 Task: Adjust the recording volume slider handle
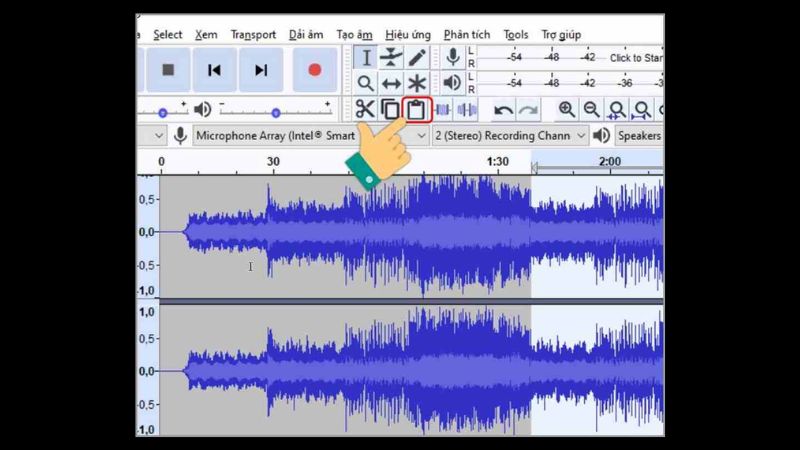pyautogui.click(x=162, y=113)
